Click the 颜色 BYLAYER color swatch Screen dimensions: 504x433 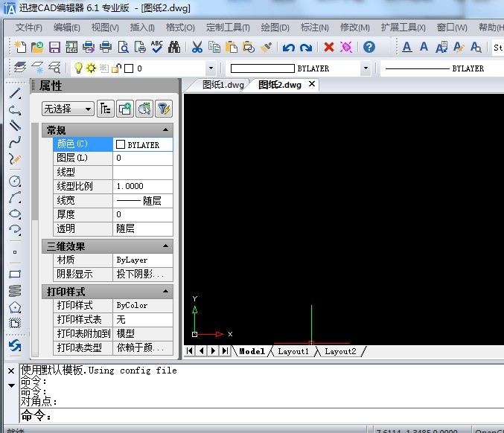(121, 144)
